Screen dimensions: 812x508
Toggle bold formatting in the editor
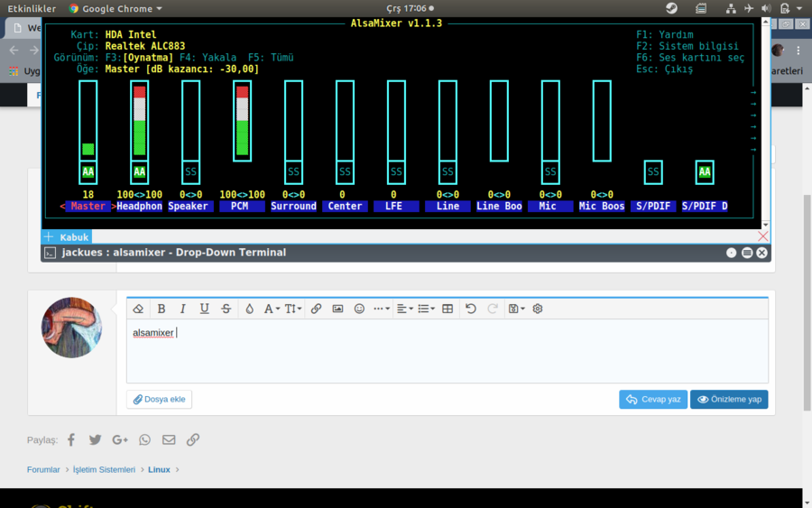pos(161,309)
